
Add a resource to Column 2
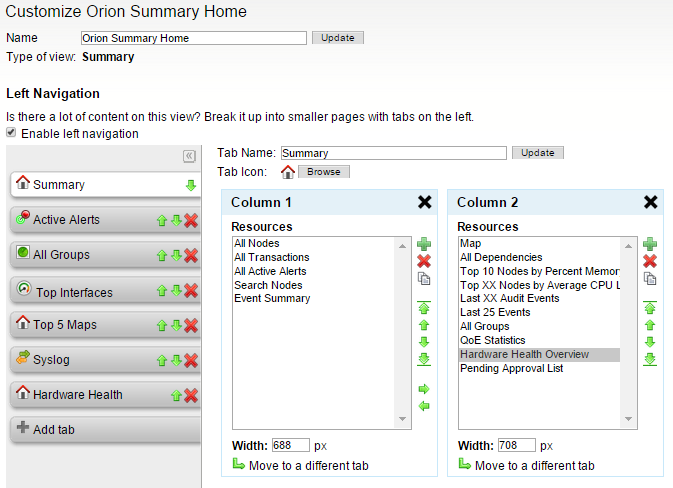point(650,244)
